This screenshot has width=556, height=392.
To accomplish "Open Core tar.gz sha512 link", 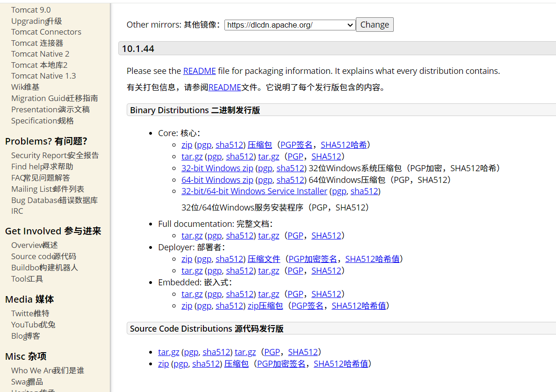I will (240, 156).
